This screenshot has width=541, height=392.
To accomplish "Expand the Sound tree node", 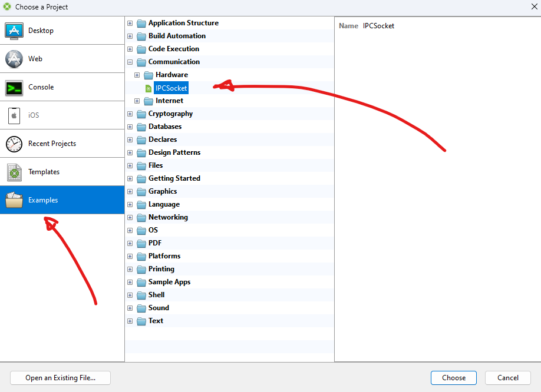I will click(130, 308).
